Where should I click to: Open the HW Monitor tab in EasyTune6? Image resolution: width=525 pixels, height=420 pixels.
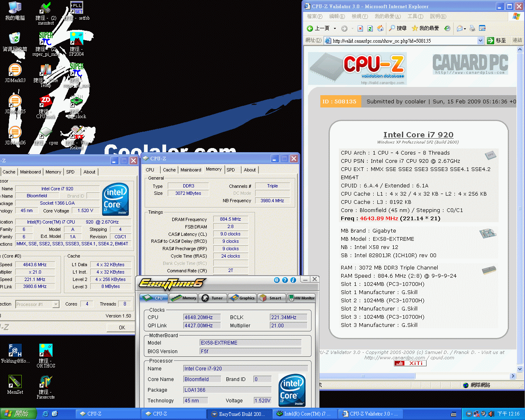(301, 298)
